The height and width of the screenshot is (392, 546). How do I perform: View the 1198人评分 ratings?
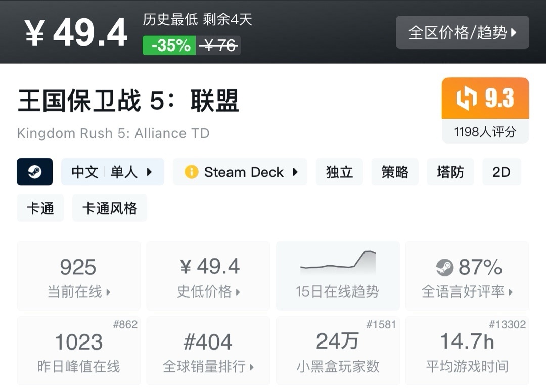[x=485, y=132]
